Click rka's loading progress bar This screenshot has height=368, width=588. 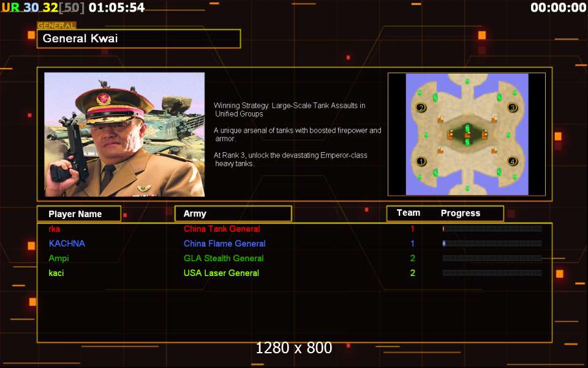click(492, 229)
